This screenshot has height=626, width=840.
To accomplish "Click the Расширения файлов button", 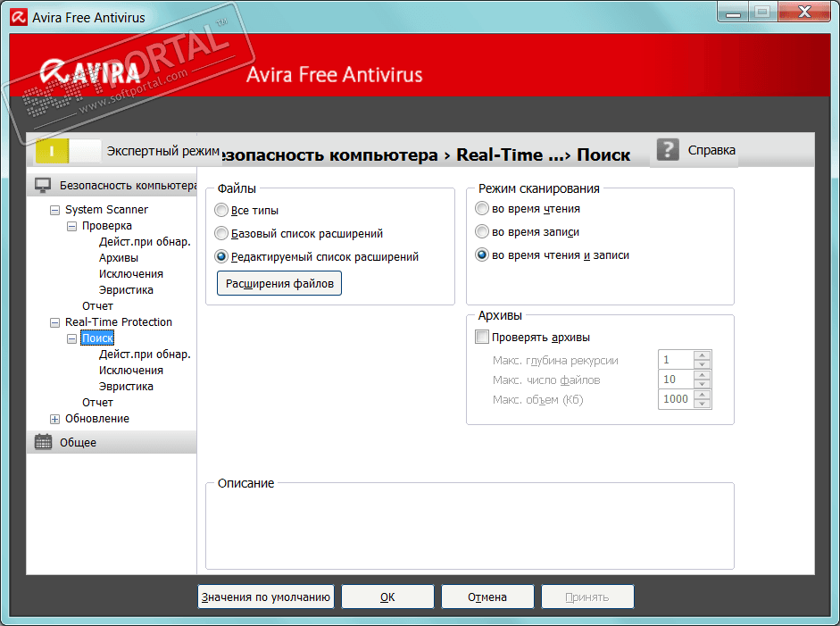I will (x=279, y=283).
